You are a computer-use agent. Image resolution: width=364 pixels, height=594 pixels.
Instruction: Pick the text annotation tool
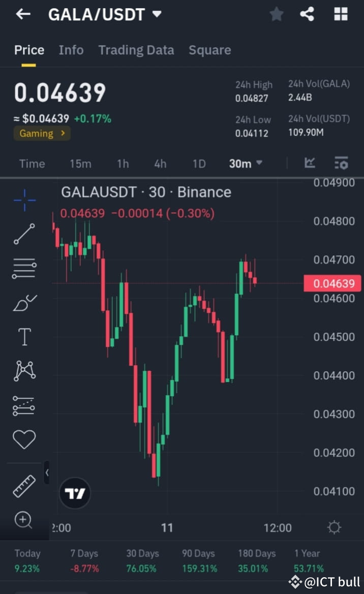(24, 336)
